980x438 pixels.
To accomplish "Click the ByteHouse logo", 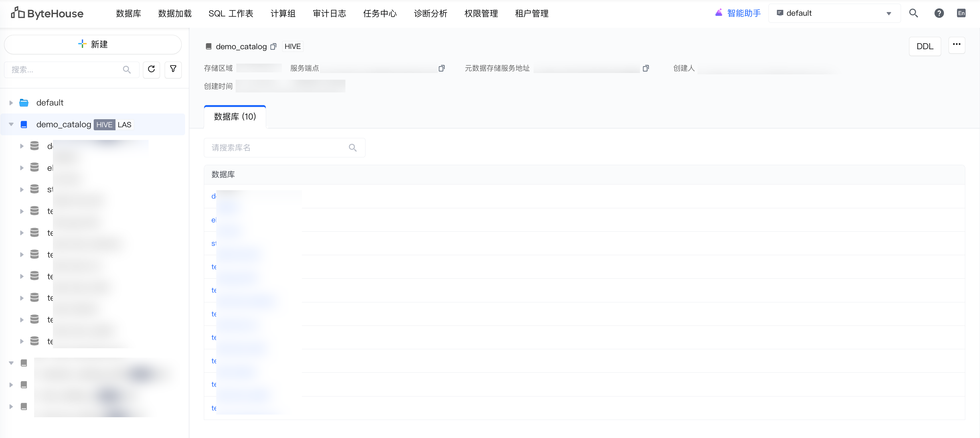I will click(47, 13).
